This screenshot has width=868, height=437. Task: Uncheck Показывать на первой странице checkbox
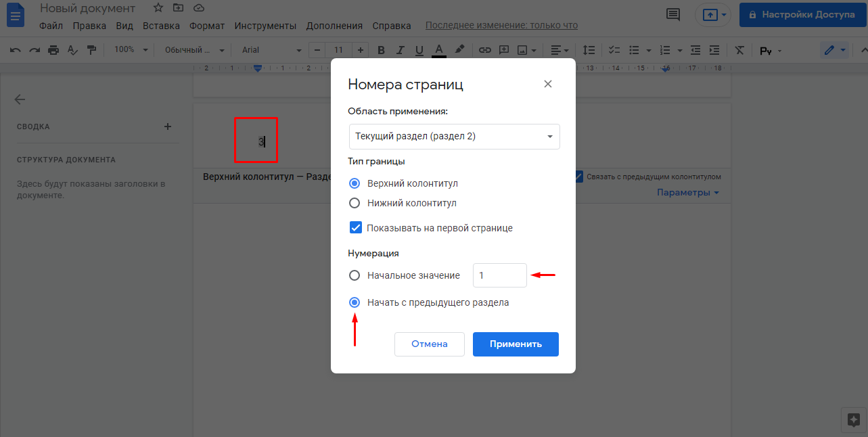356,228
